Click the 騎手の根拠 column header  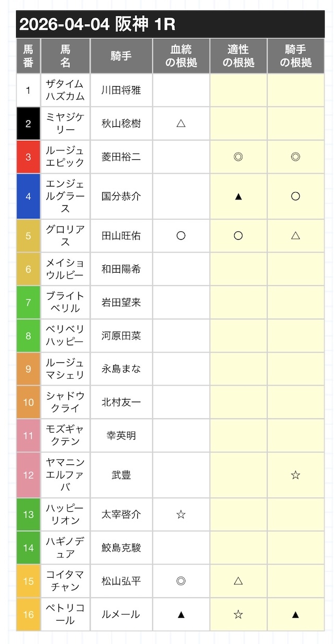[295, 56]
